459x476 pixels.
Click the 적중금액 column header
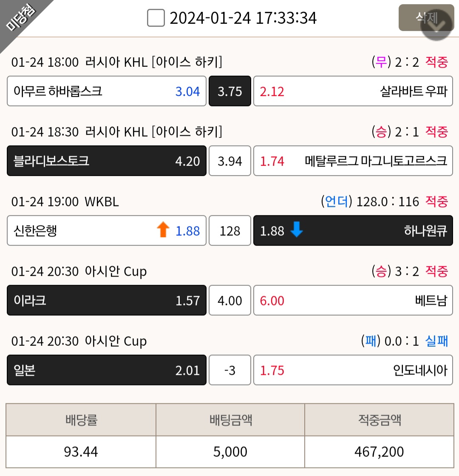tap(379, 420)
